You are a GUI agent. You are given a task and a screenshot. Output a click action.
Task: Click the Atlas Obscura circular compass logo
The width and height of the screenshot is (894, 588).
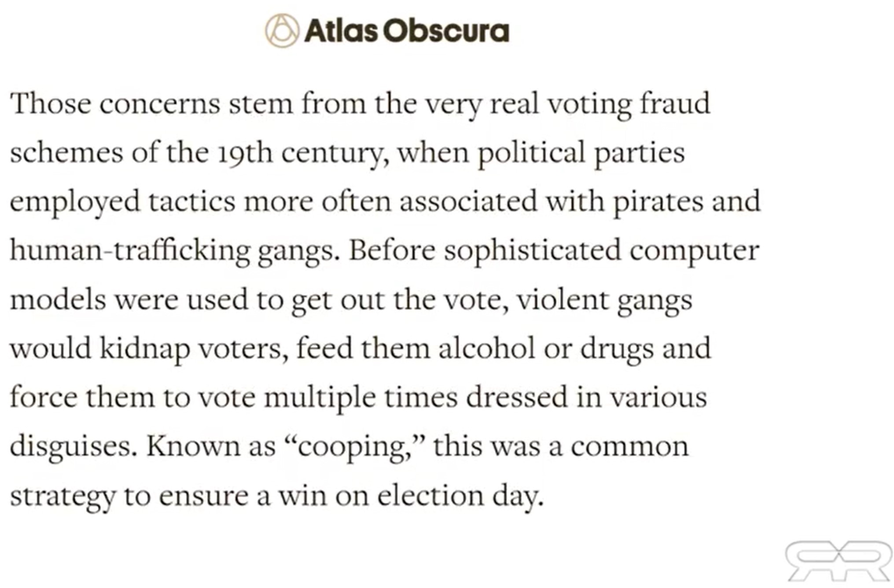tap(282, 31)
